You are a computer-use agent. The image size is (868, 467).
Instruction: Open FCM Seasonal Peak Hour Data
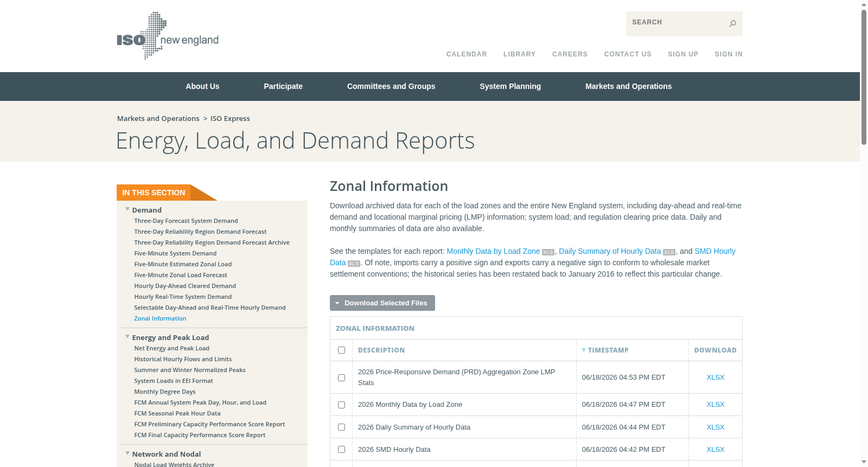point(177,413)
